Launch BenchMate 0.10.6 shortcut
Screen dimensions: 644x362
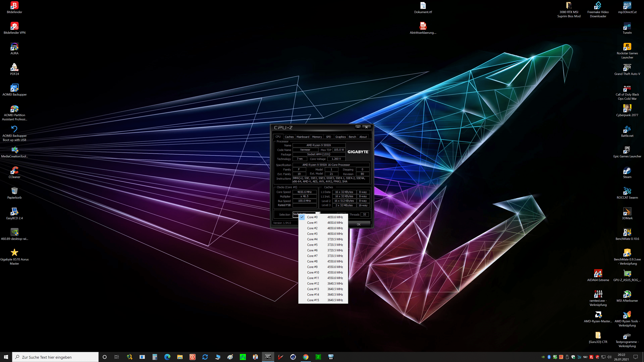coord(627,234)
